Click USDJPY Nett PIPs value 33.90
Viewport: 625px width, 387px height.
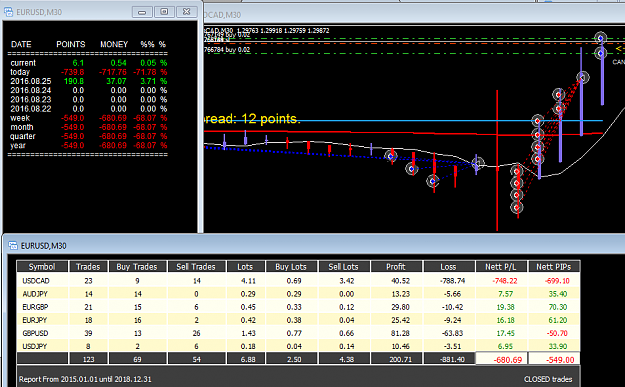pos(558,346)
